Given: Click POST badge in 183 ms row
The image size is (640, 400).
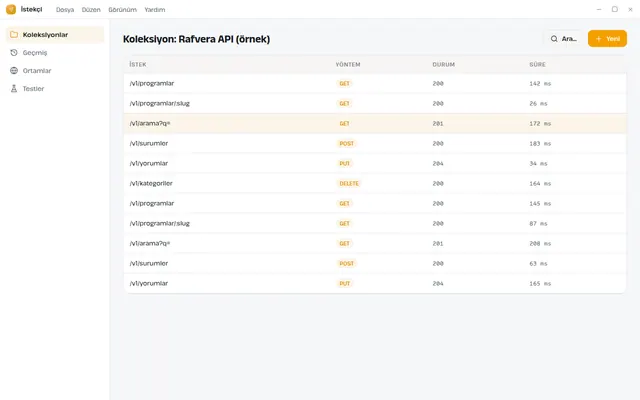Looking at the screenshot, I should pos(347,143).
